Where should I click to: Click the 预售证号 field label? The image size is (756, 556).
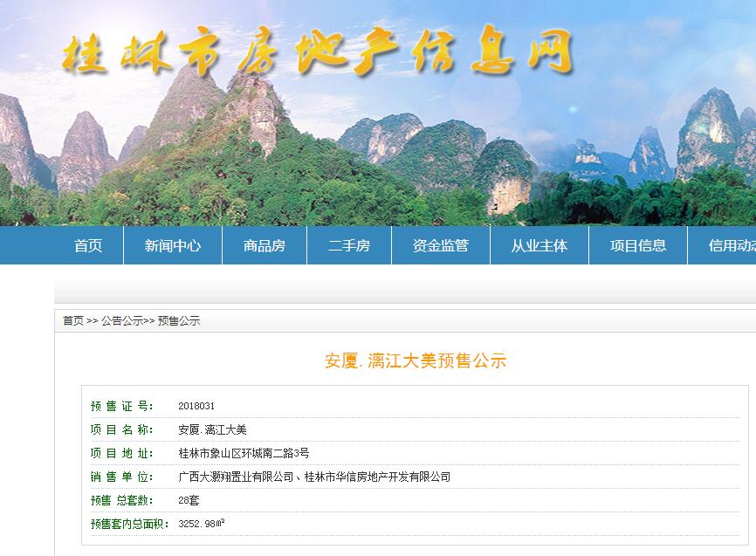(121, 406)
